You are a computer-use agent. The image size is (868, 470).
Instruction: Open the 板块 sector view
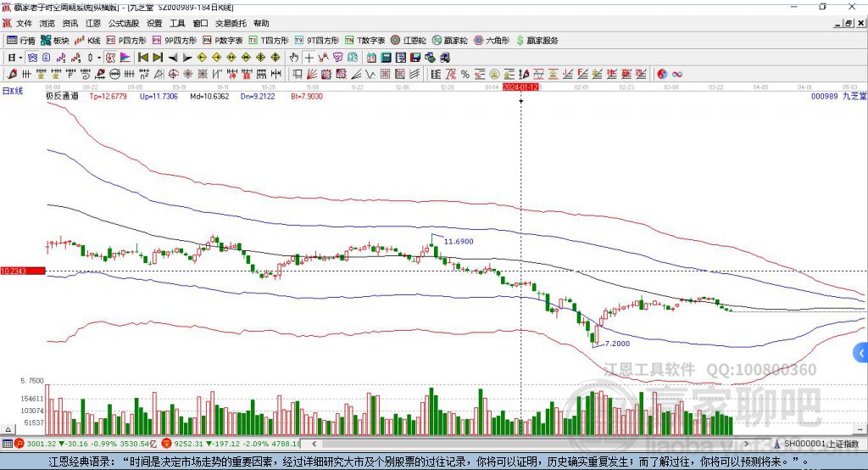(54, 41)
